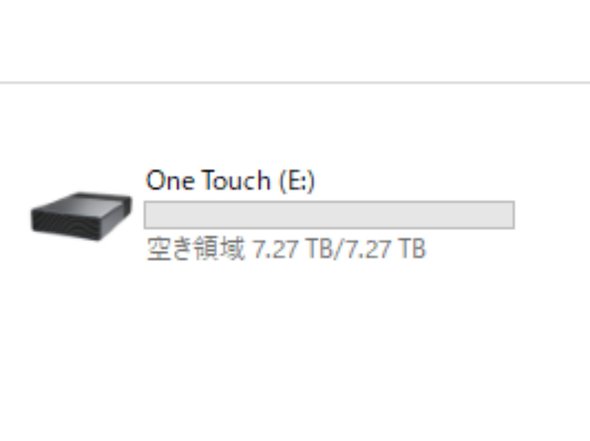Click the 空き領域 free space text
The width and height of the screenshot is (590, 441).
click(195, 249)
